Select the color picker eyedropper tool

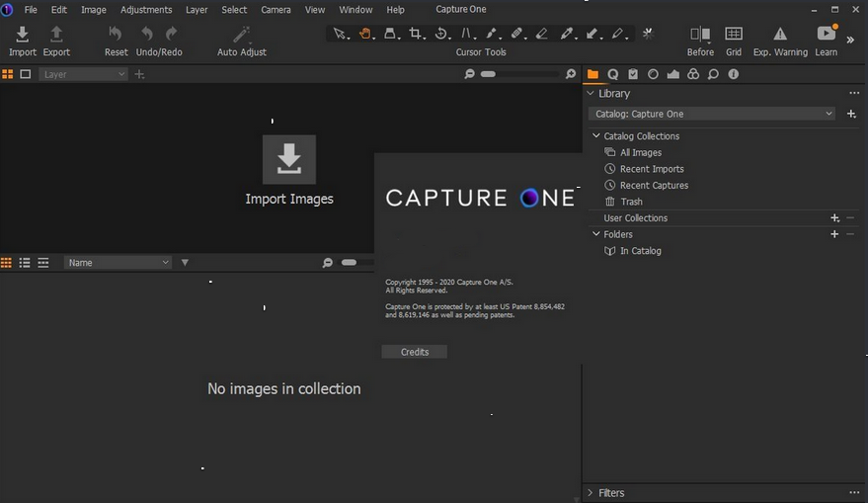click(566, 34)
